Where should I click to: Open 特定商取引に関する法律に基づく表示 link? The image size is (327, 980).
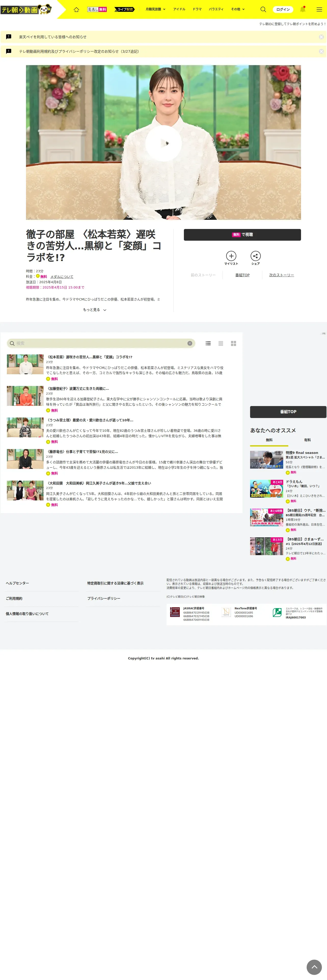[115, 583]
